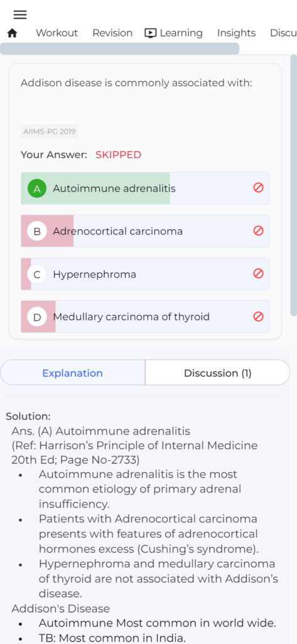Click the vertical page scrollbar
The width and height of the screenshot is (297, 644).
point(294,185)
